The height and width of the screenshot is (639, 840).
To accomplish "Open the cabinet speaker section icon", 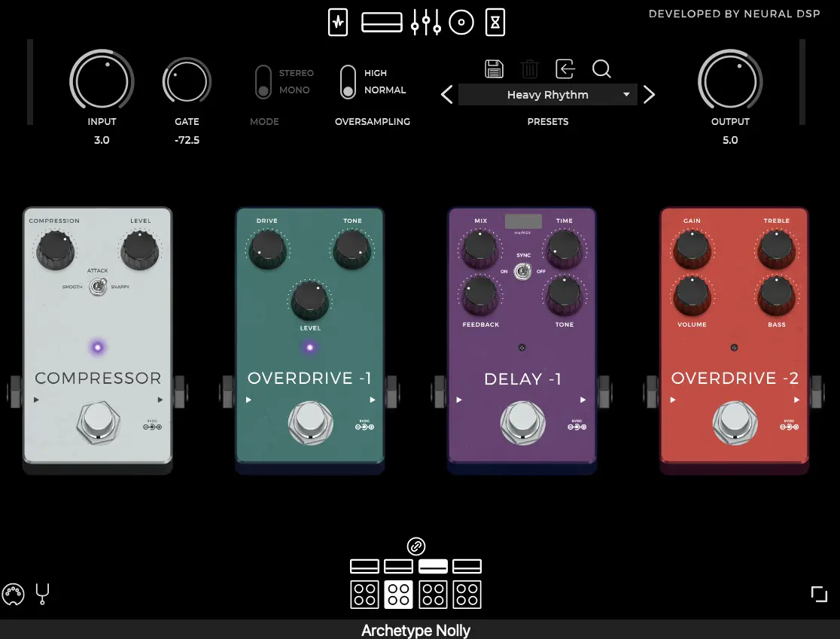I will pyautogui.click(x=461, y=23).
